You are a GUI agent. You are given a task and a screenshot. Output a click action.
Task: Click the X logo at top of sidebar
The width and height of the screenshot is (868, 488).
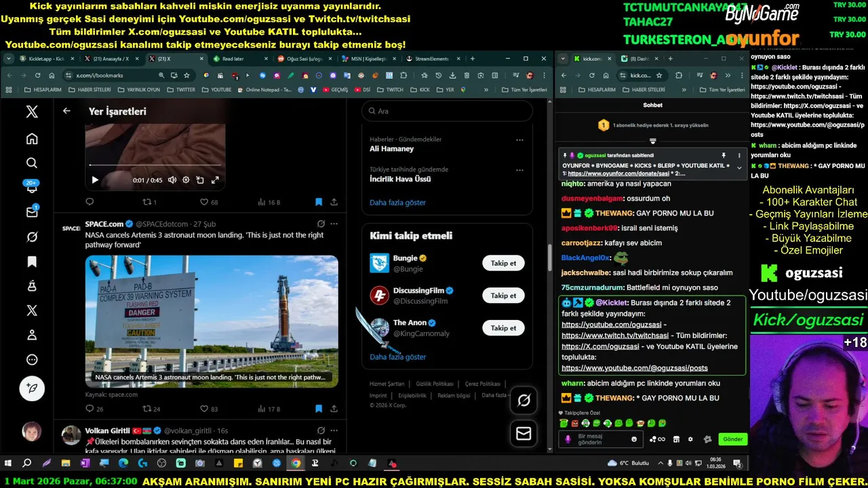32,112
